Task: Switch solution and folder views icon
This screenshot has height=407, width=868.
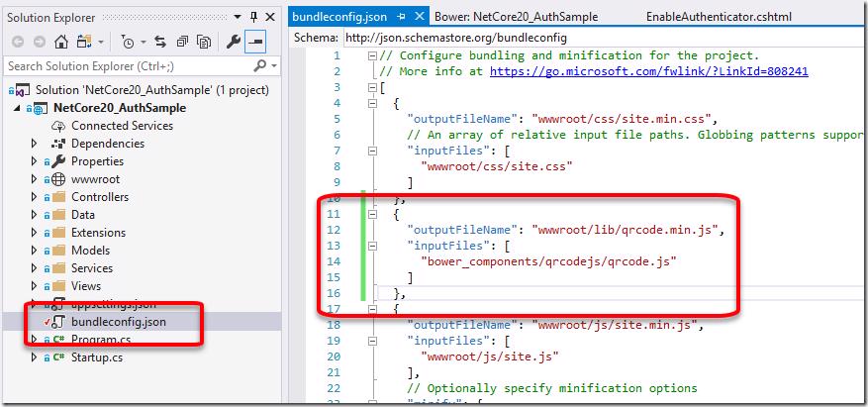Action: point(85,42)
